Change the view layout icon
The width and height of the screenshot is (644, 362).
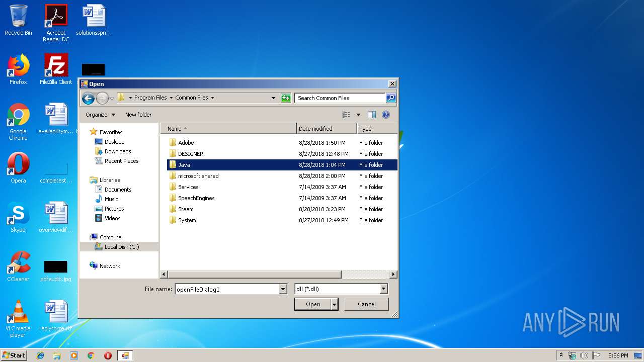coord(346,115)
